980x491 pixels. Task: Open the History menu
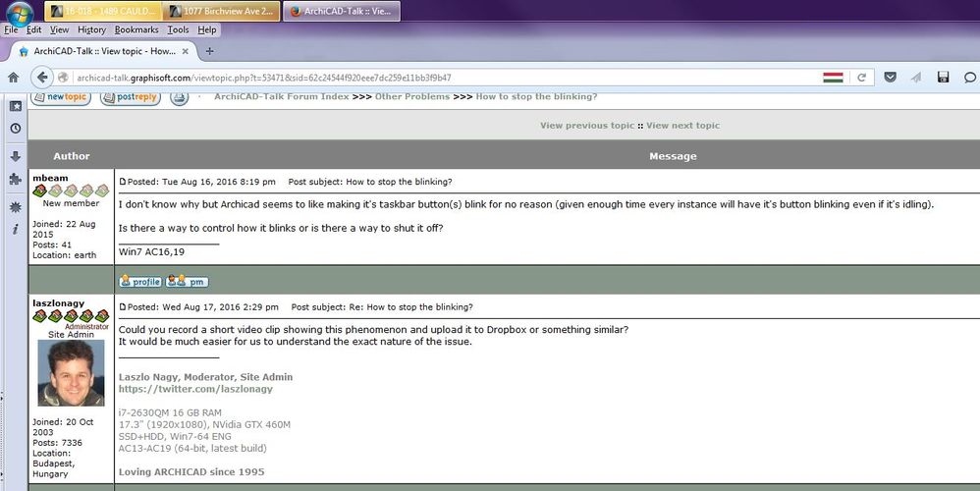(x=92, y=29)
